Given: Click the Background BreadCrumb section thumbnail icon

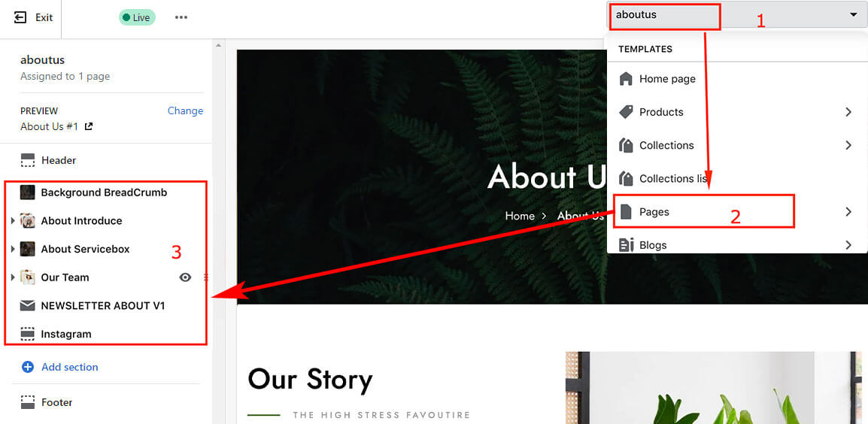Looking at the screenshot, I should tap(27, 192).
